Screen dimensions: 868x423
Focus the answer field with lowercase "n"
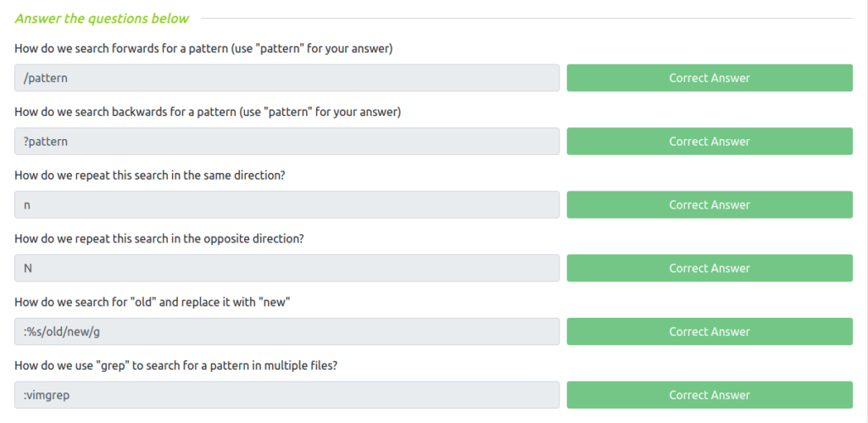pos(287,205)
